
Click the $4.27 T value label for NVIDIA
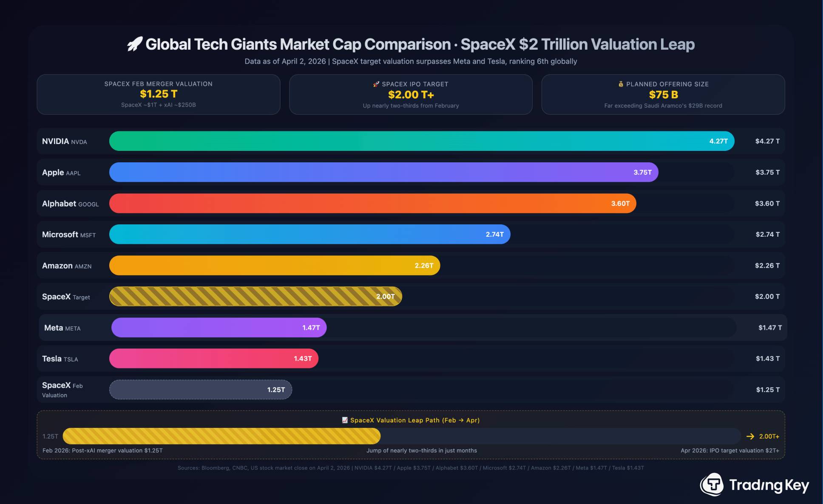pyautogui.click(x=767, y=141)
